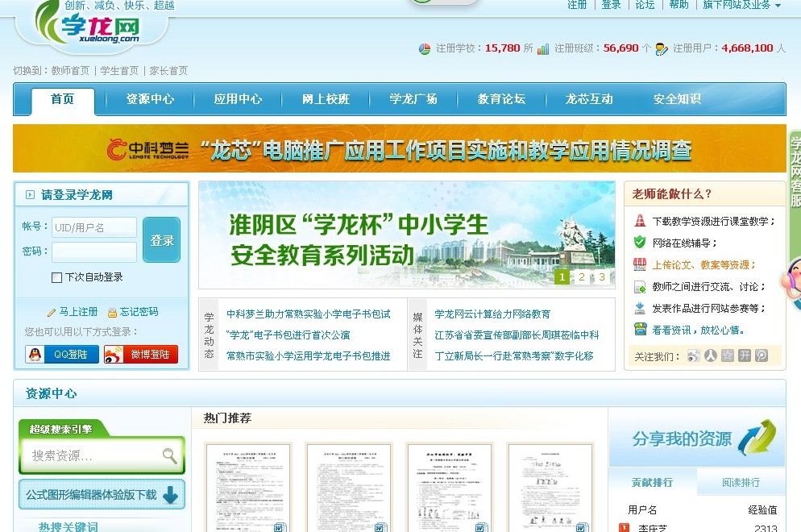Switch to 教师首页
Image resolution: width=801 pixels, height=532 pixels.
point(70,70)
